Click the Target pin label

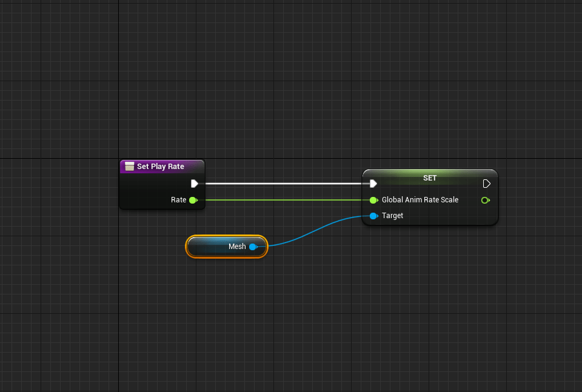392,216
